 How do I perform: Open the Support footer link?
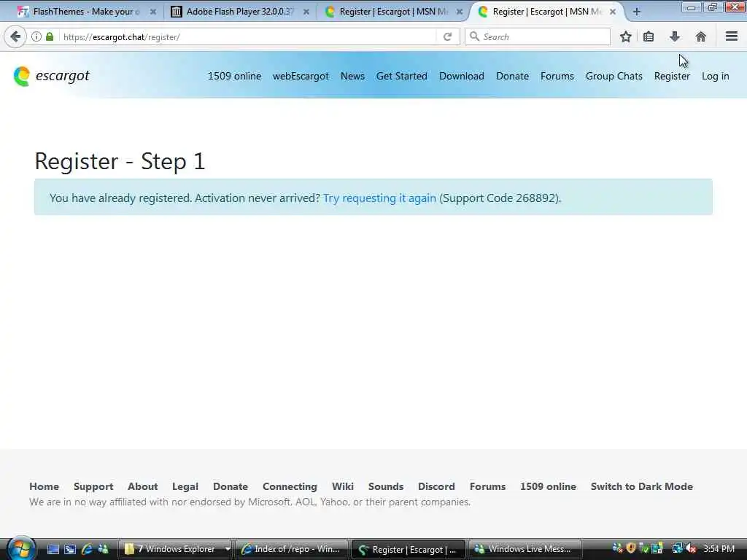[x=93, y=486]
